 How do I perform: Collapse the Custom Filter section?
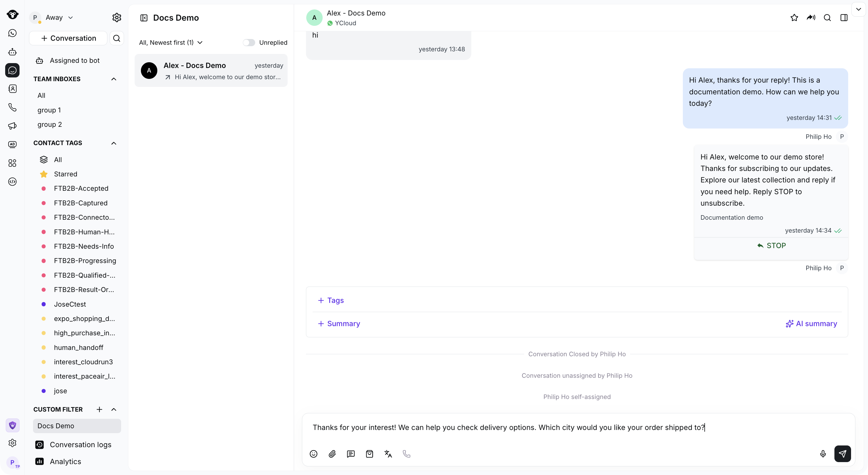click(114, 409)
